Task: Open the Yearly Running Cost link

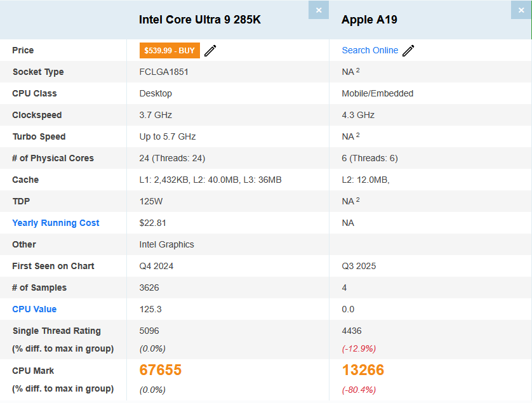Action: coord(56,223)
